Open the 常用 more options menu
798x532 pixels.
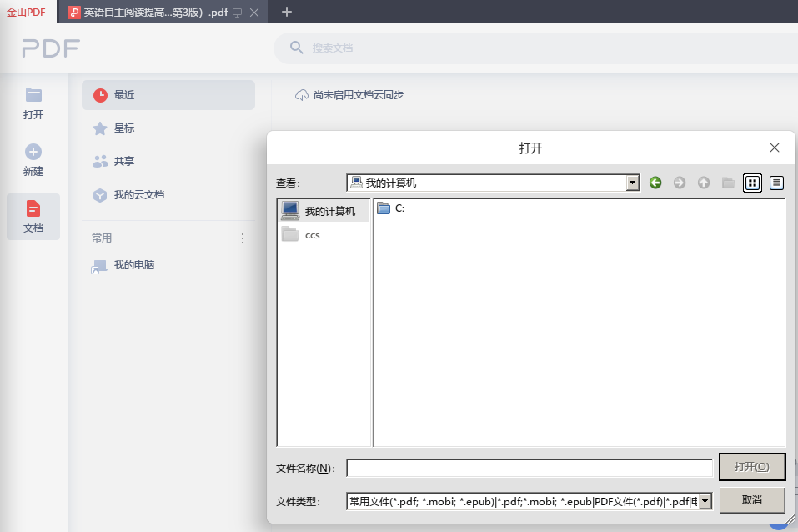(243, 238)
